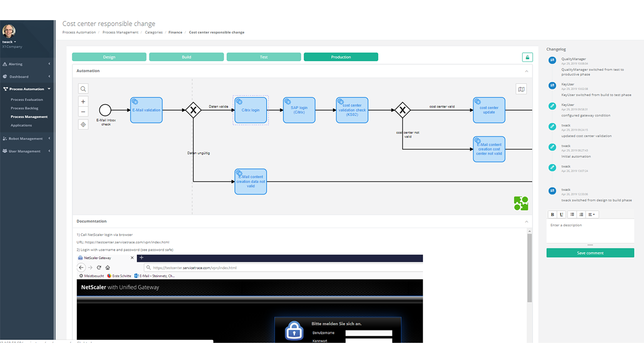
Task: Toggle numbered list in the comment toolbar
Action: tap(582, 214)
